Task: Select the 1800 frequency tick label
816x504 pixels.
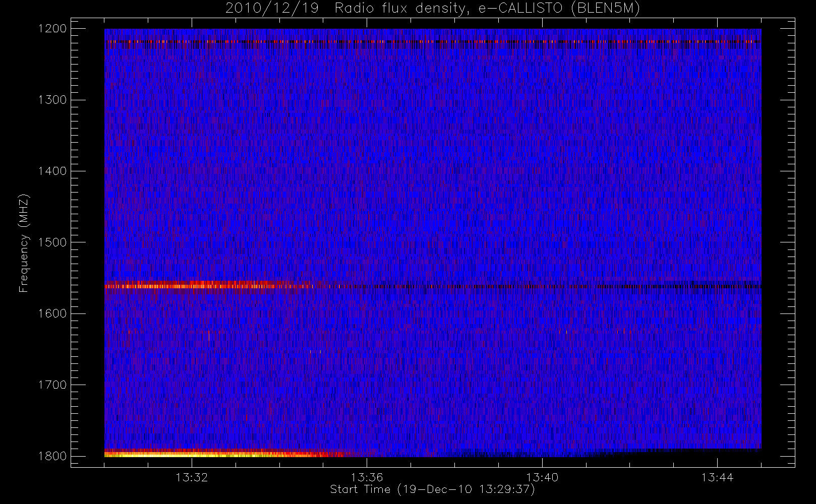Action: click(x=52, y=456)
